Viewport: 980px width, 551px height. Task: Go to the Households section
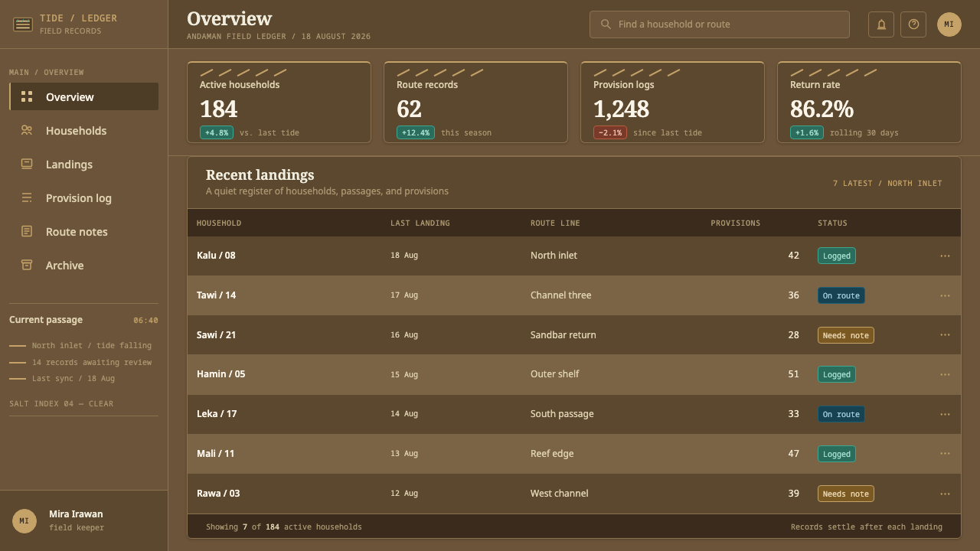[84, 131]
